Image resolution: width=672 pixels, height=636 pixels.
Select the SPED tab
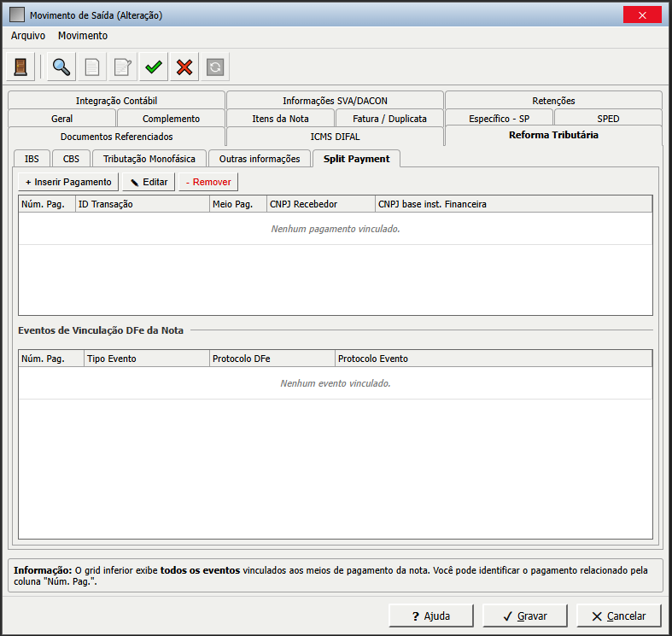click(x=608, y=119)
